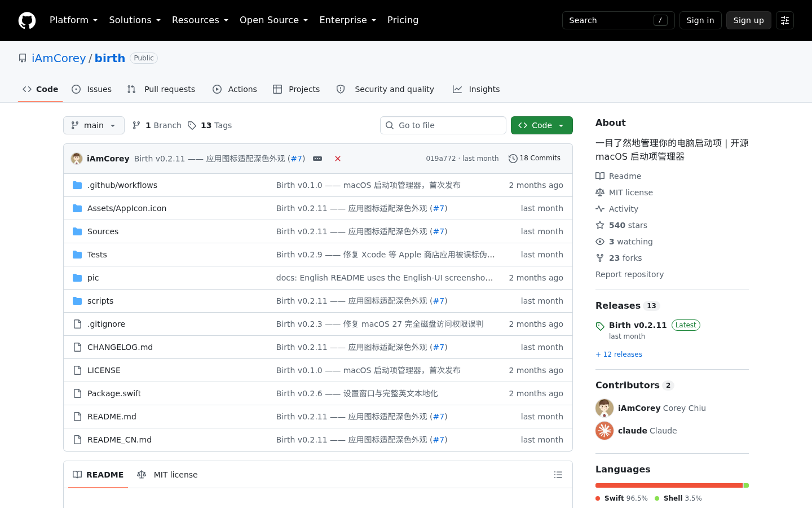The image size is (812, 508).
Task: Expand the Platform menu
Action: pyautogui.click(x=74, y=20)
